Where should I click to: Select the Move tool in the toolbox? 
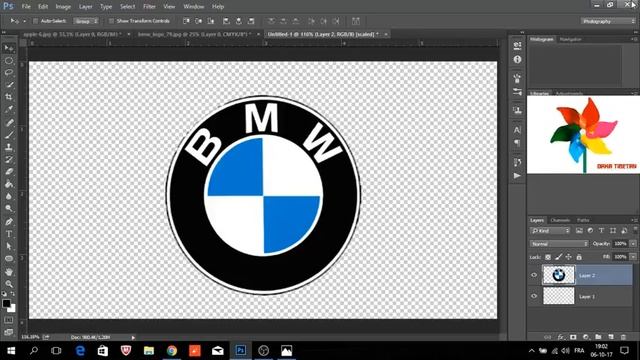click(x=9, y=48)
